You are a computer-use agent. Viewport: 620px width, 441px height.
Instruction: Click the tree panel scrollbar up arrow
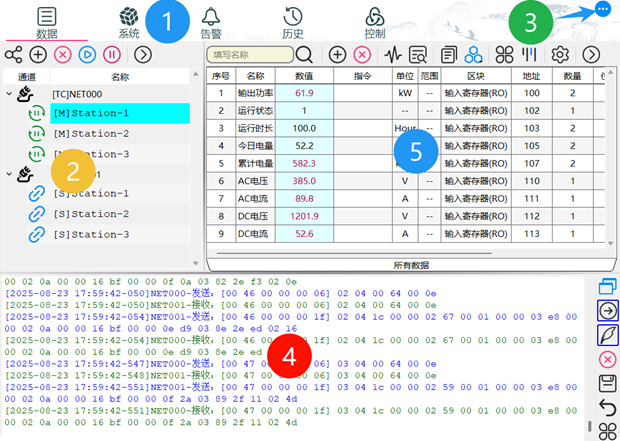(195, 74)
